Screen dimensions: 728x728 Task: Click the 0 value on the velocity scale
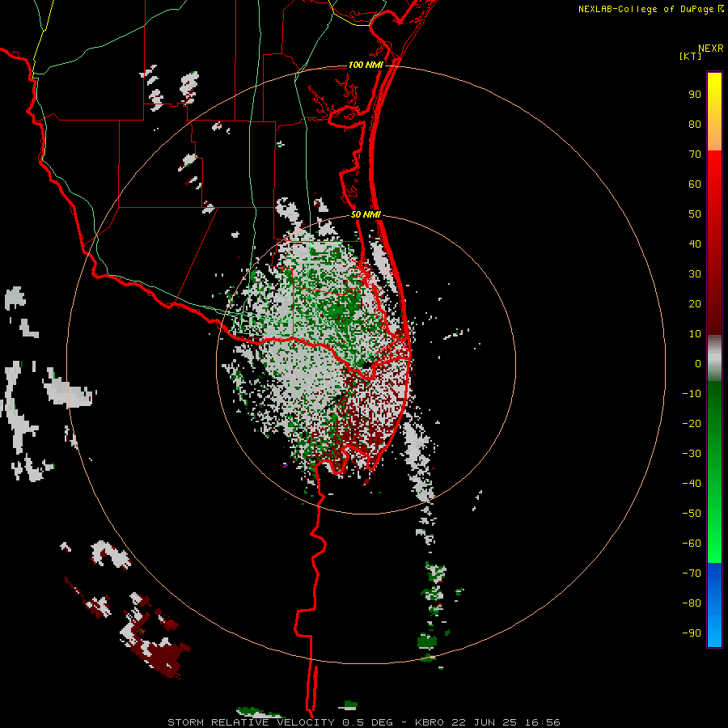pos(698,364)
